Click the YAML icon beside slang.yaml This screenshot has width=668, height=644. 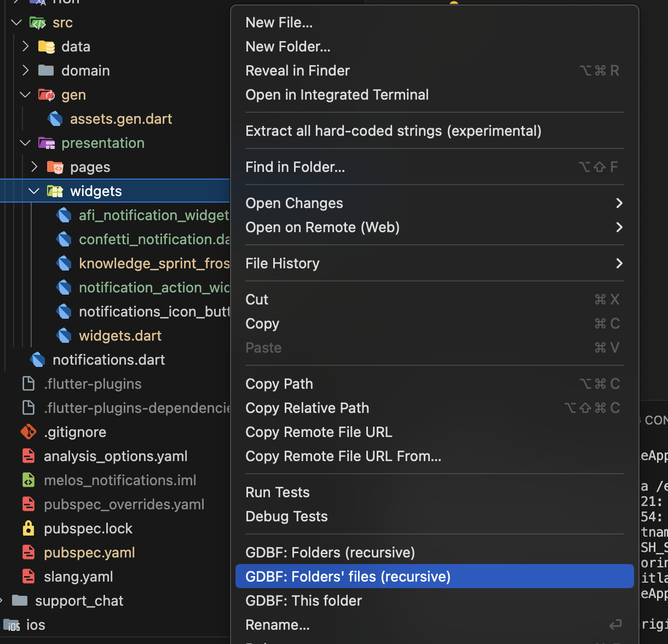click(28, 577)
